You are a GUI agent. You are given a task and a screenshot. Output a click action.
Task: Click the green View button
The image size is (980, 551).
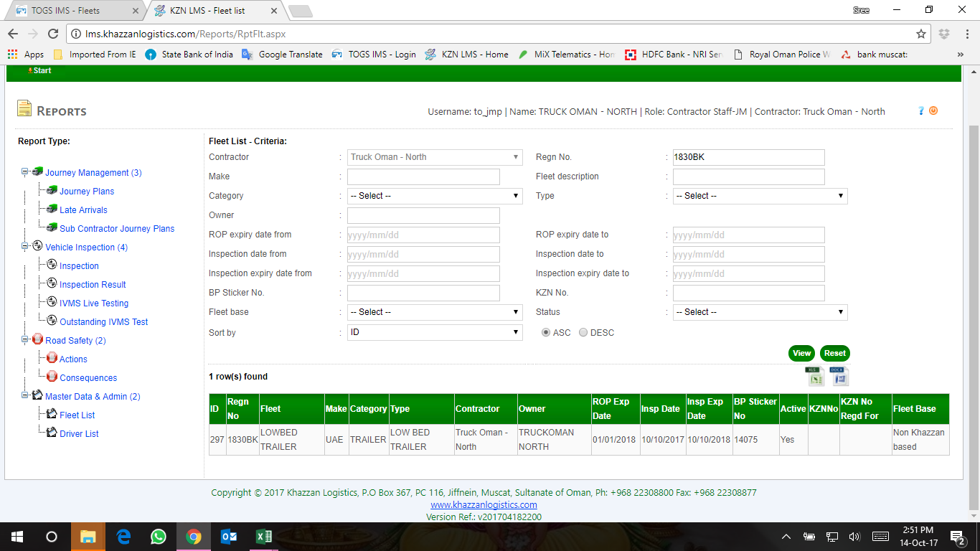801,353
